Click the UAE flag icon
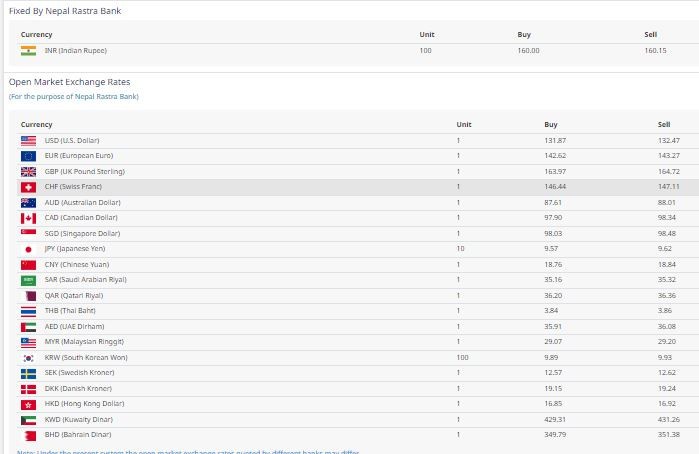The image size is (699, 454). tap(28, 327)
